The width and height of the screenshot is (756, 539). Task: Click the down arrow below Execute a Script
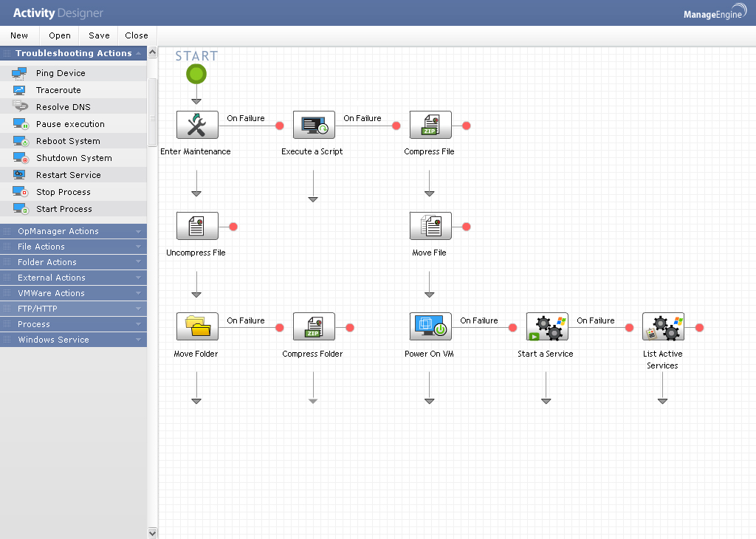coord(313,186)
